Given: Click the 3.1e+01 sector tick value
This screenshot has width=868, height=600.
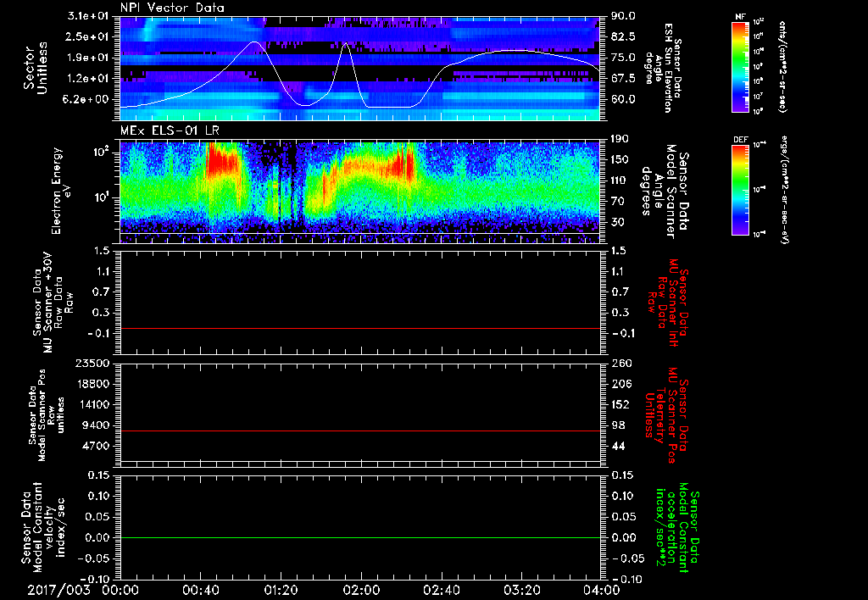Looking at the screenshot, I should [x=87, y=16].
